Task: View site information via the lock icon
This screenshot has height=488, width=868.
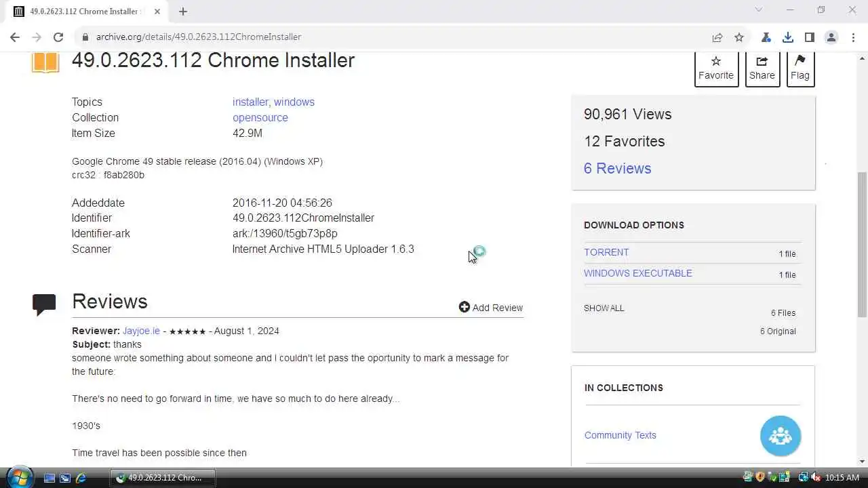Action: [85, 37]
